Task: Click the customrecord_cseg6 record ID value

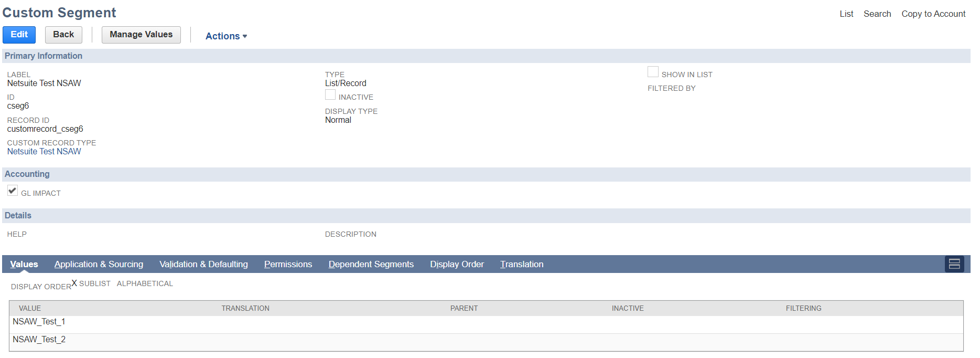Action: point(45,129)
